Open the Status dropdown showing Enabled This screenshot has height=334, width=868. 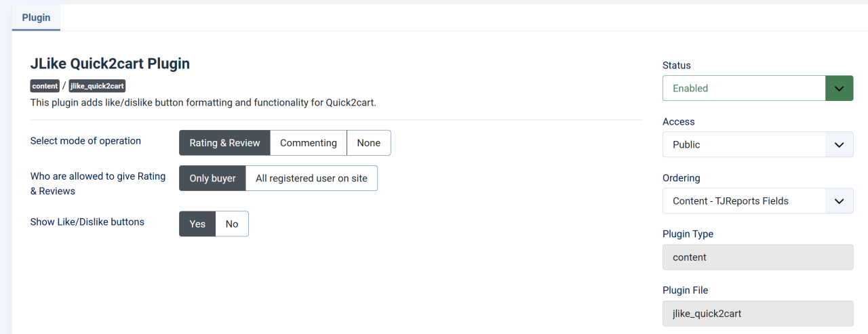(x=744, y=88)
